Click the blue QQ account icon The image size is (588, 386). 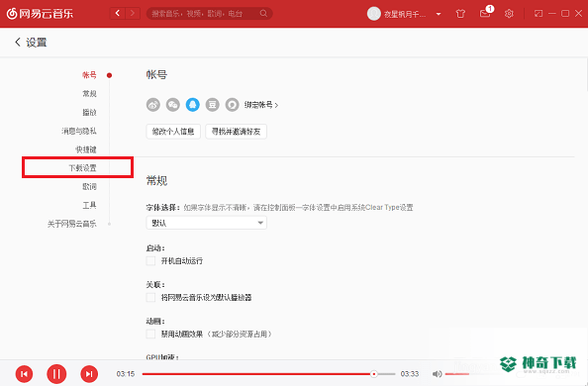[193, 105]
